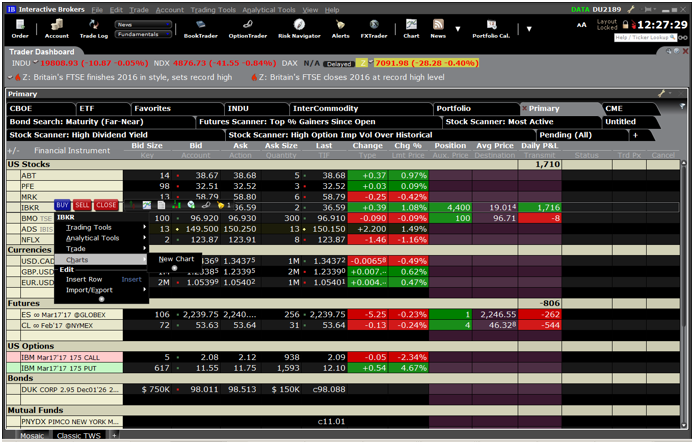The image size is (694, 442).
Task: Expand hidden items at context menu bottom
Action: (101, 299)
